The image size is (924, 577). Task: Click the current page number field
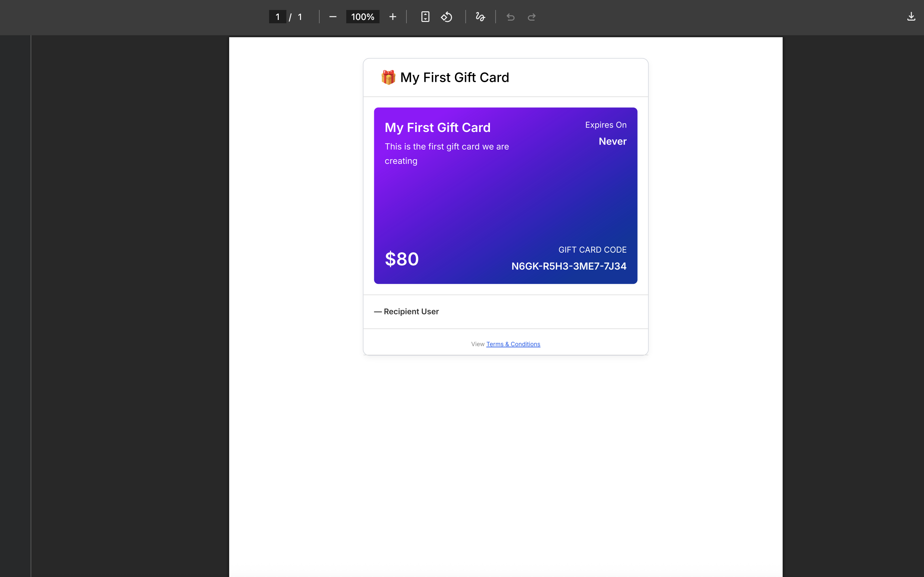(x=278, y=17)
